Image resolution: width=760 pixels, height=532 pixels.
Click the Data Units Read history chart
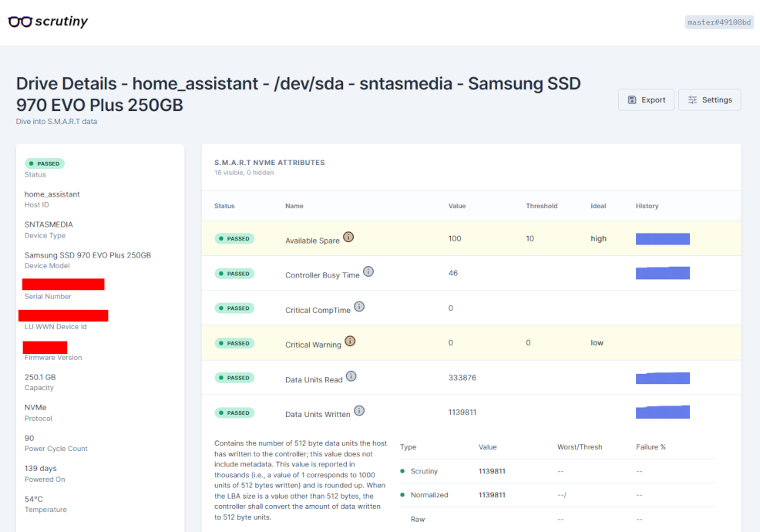click(x=663, y=378)
